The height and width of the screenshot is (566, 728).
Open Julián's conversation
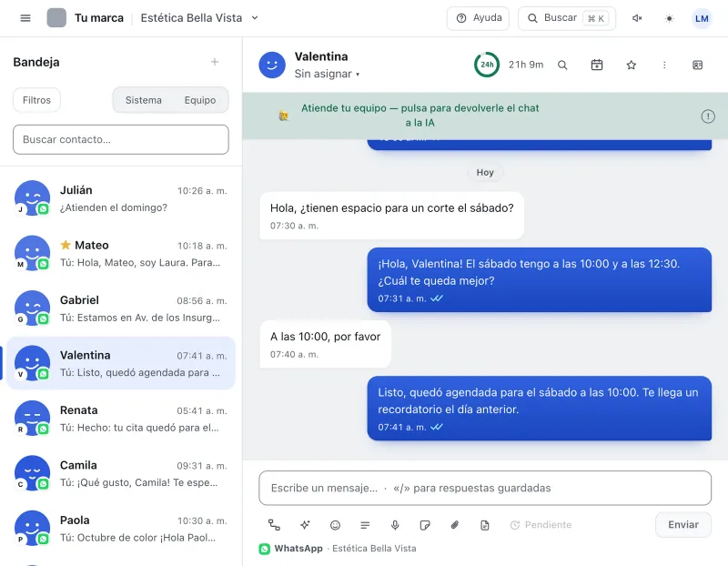pyautogui.click(x=121, y=198)
